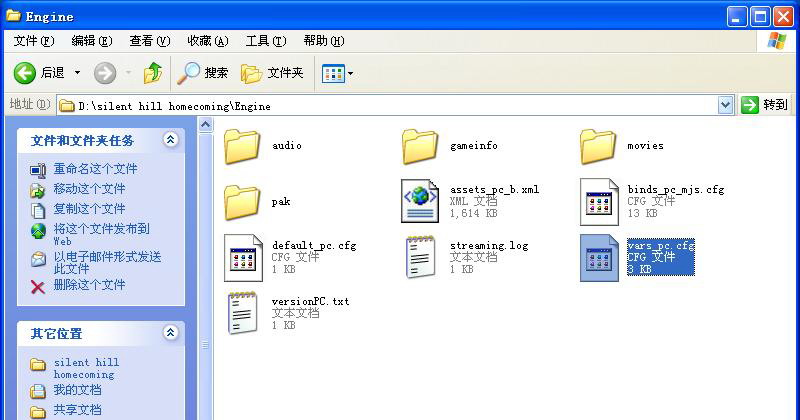Select the audio folder icon
This screenshot has height=420, width=800.
(242, 146)
